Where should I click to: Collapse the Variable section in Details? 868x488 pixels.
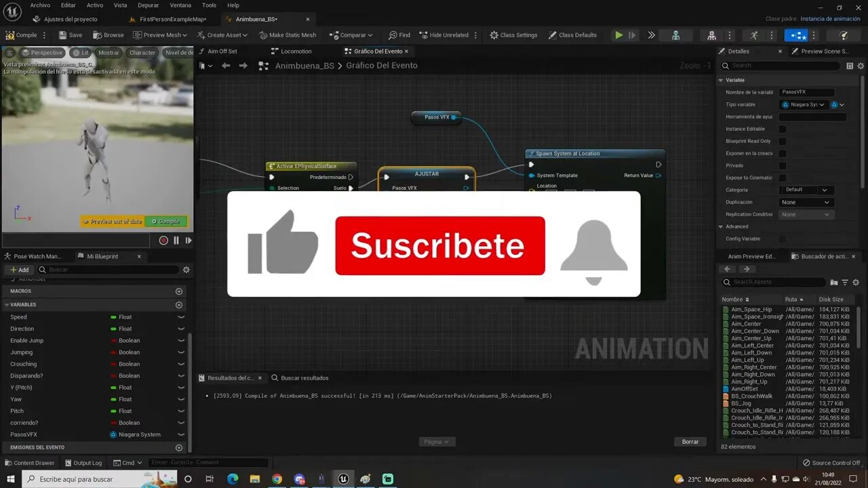[722, 80]
